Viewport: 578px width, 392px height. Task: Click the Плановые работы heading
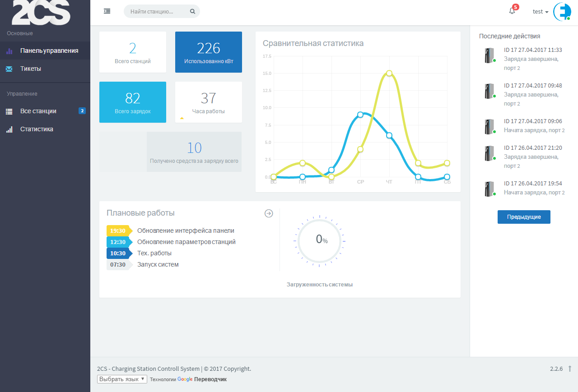140,213
